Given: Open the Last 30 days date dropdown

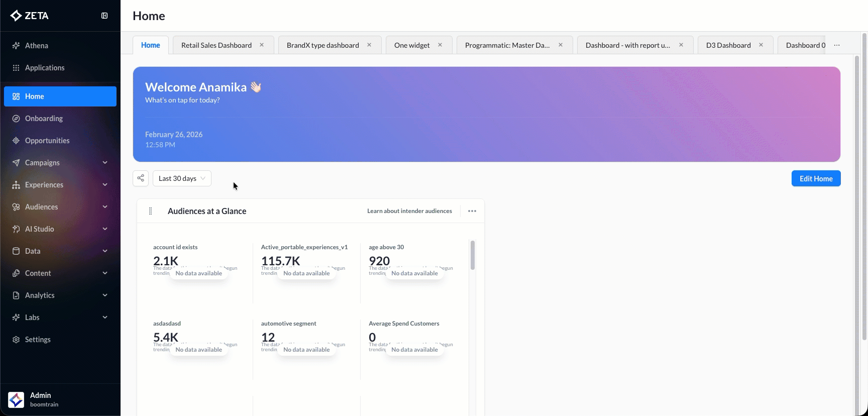Looking at the screenshot, I should (182, 178).
